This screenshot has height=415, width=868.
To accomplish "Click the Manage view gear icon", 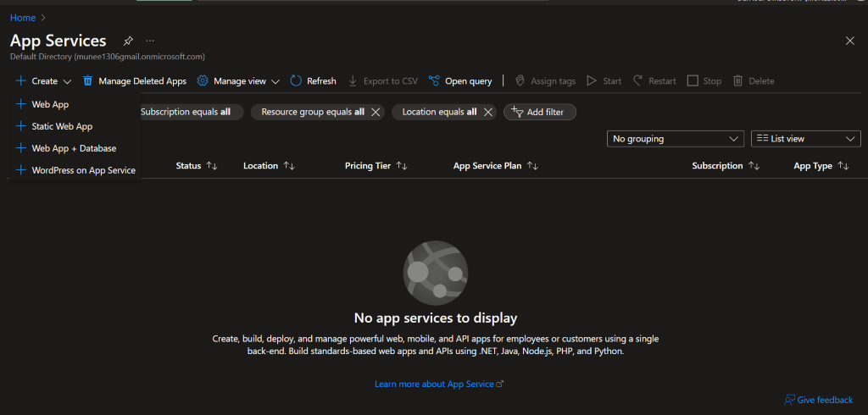I will (203, 80).
